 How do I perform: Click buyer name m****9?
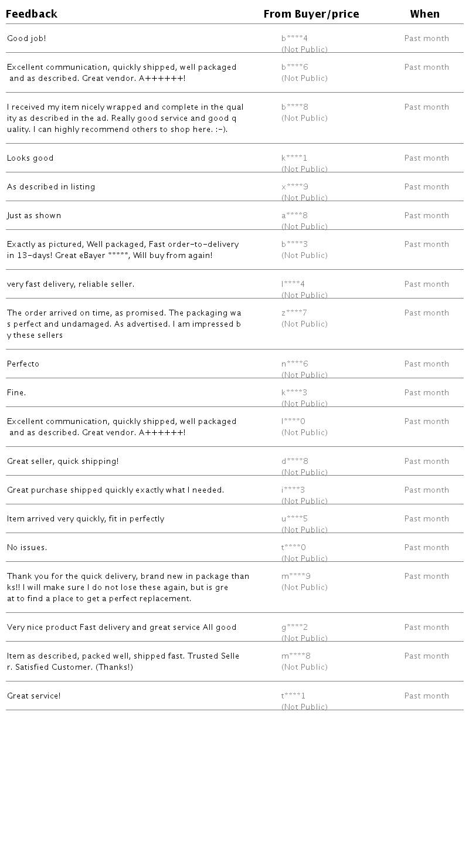(x=296, y=577)
